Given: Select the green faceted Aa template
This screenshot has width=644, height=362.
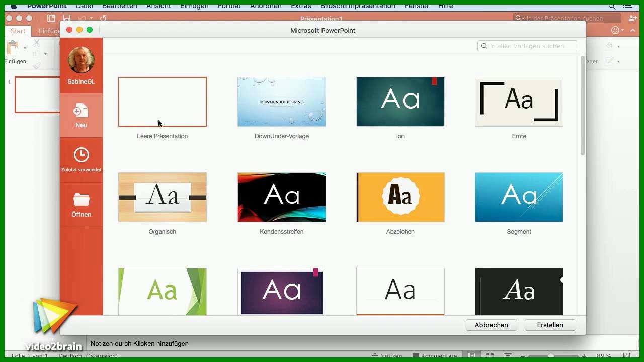Looking at the screenshot, I should [163, 292].
